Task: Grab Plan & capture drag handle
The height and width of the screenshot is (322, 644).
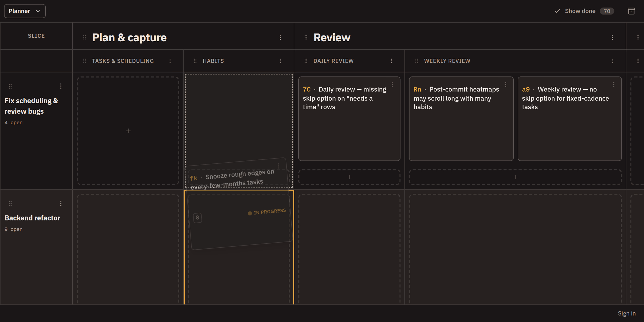Action: (x=85, y=37)
